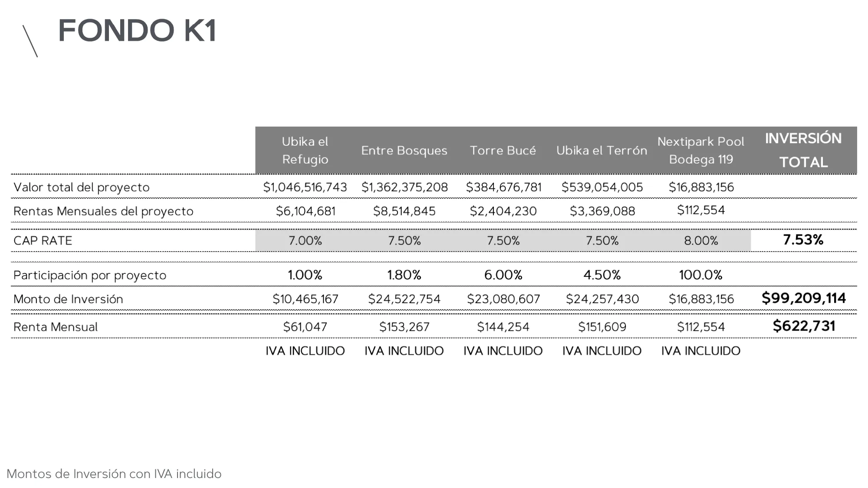This screenshot has height=488, width=868.
Task: Select the Participación por proyecto label
Action: [x=90, y=275]
